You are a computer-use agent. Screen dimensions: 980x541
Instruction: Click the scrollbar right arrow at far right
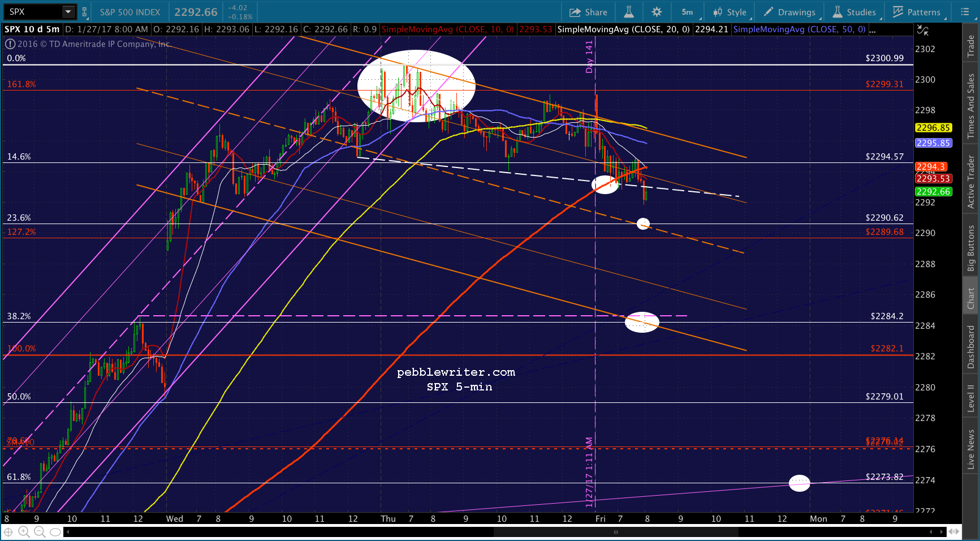(x=942, y=532)
